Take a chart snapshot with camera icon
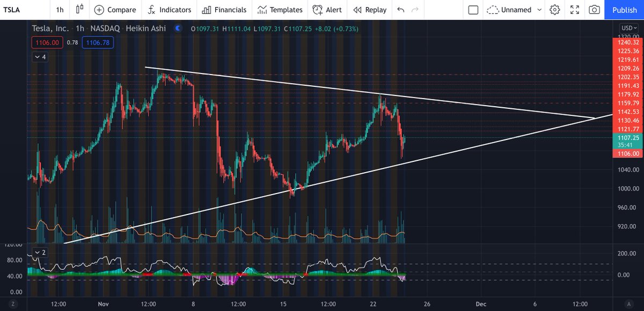Screen dimensions: 644x311 (x=594, y=10)
